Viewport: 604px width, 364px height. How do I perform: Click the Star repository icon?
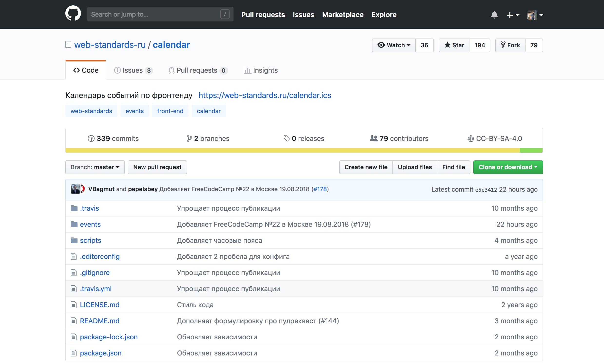454,45
